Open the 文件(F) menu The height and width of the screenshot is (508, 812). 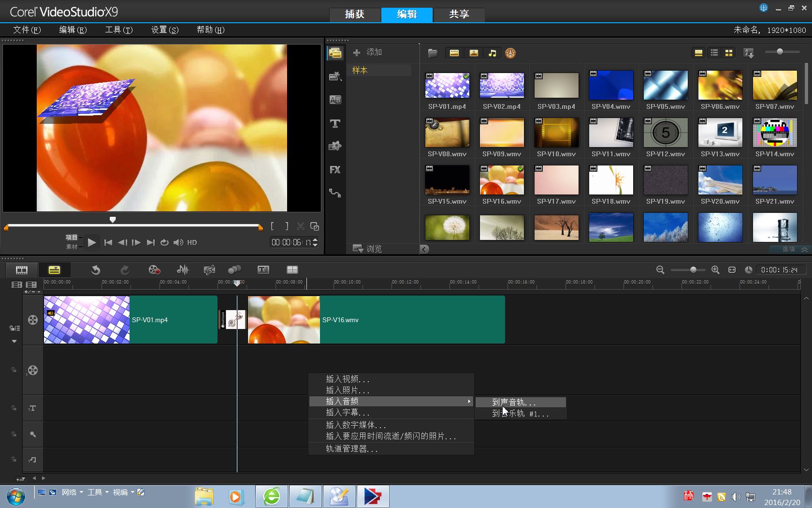point(27,30)
